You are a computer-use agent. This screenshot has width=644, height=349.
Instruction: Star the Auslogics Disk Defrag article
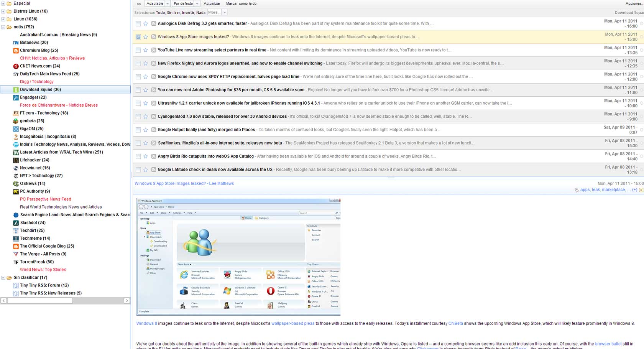tap(146, 23)
